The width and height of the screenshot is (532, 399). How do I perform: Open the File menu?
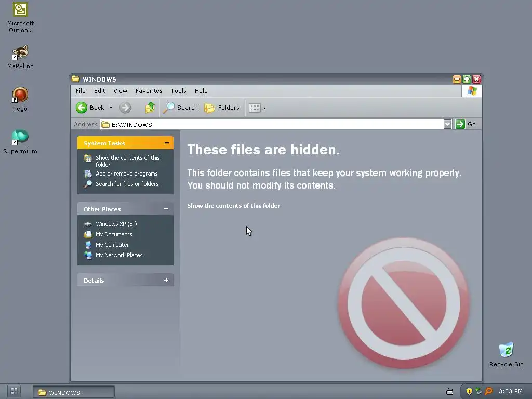(x=81, y=91)
